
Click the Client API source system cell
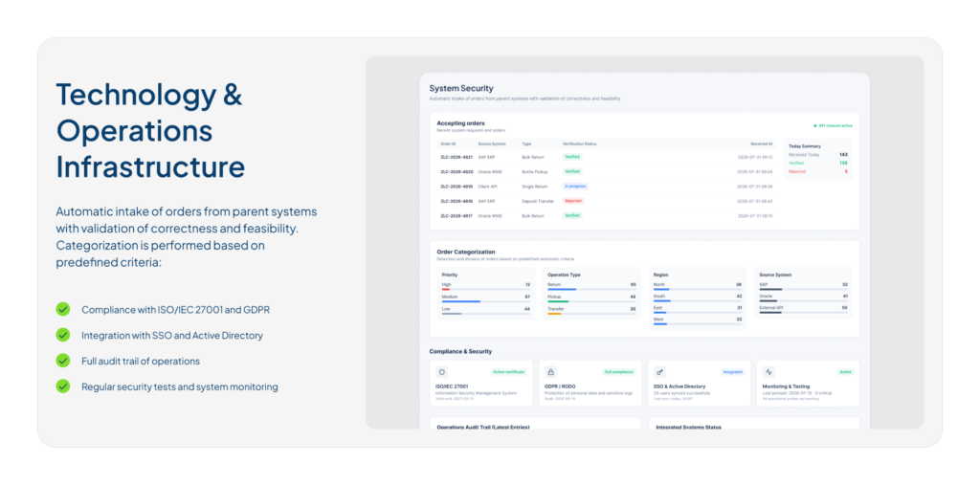click(488, 187)
